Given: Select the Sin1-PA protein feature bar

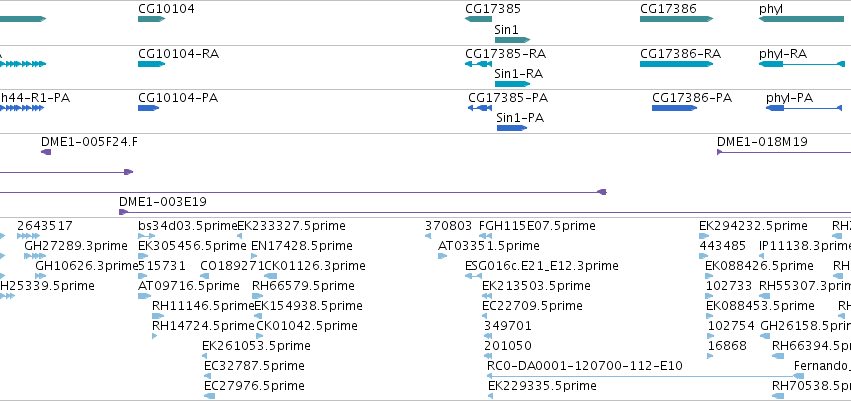Looking at the screenshot, I should (512, 128).
